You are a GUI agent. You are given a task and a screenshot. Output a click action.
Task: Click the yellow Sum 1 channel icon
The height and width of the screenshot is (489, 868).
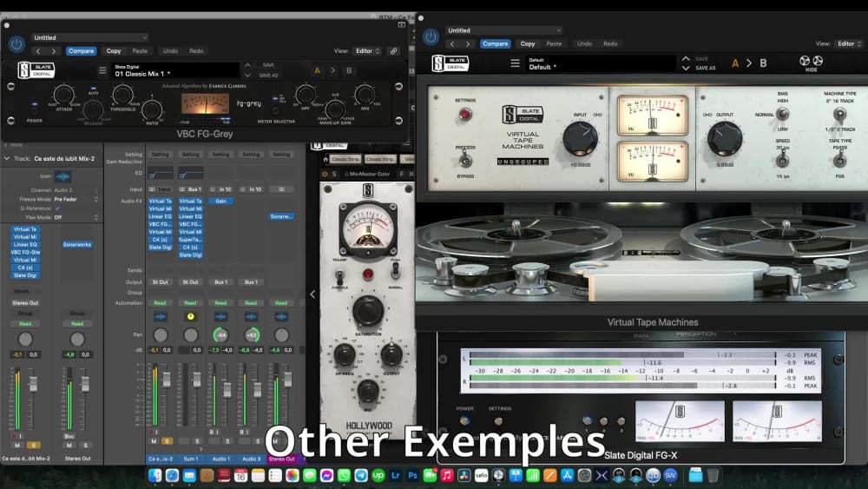[190, 316]
